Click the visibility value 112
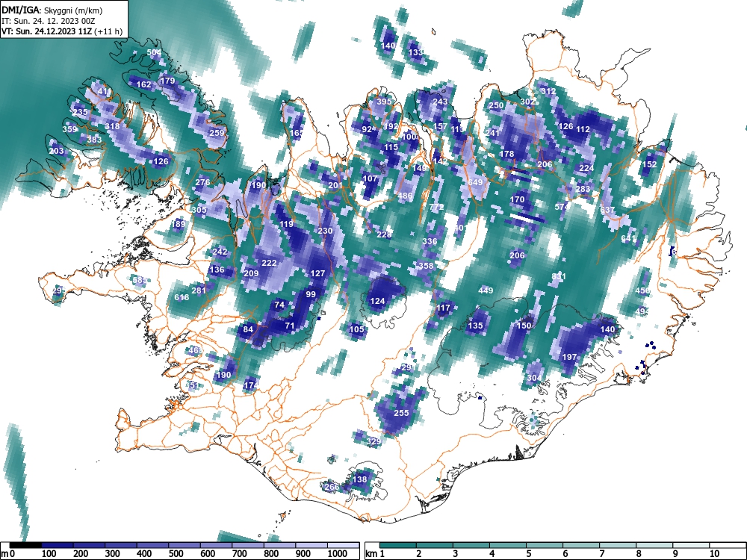This screenshot has width=747, height=560. pyautogui.click(x=583, y=129)
